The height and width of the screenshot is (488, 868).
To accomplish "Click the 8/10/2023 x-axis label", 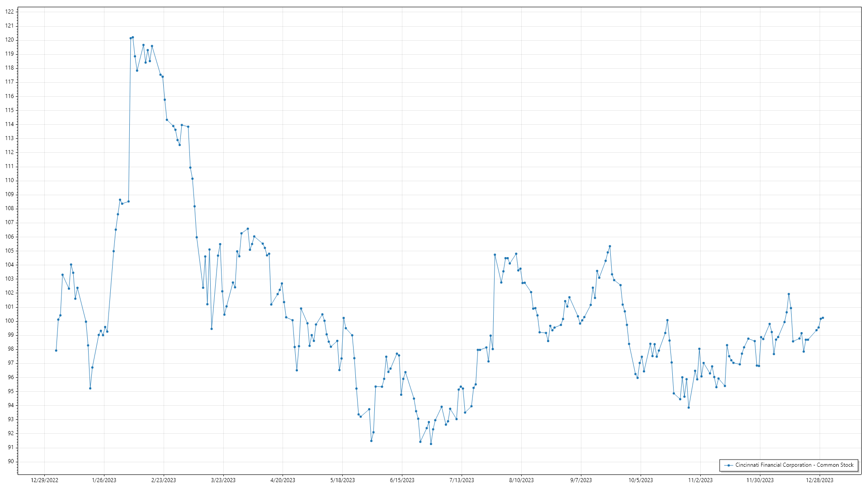I will (521, 480).
